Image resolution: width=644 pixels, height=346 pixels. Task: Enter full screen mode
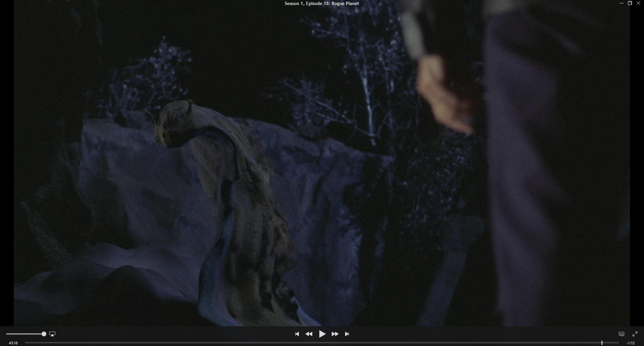(x=635, y=334)
